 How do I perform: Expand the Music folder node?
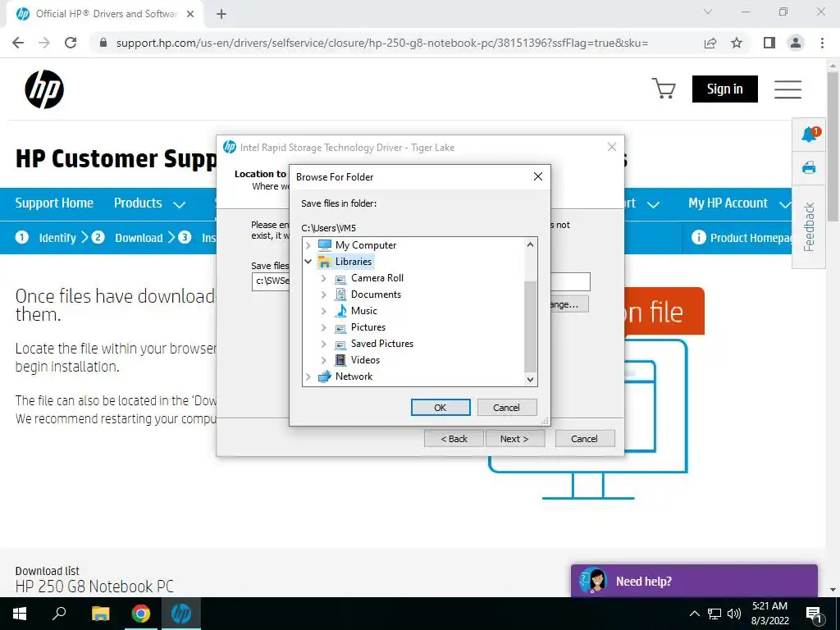(323, 311)
